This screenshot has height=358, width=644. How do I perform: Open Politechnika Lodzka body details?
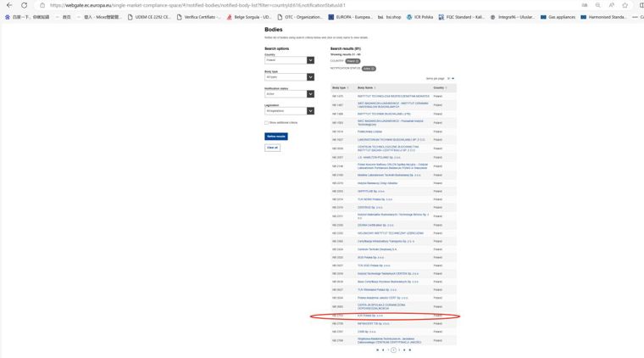[369, 131]
